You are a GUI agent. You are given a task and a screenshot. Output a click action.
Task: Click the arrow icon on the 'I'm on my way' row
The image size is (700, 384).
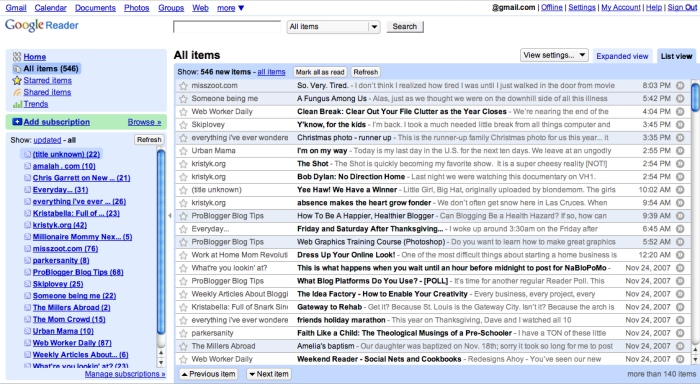point(680,150)
